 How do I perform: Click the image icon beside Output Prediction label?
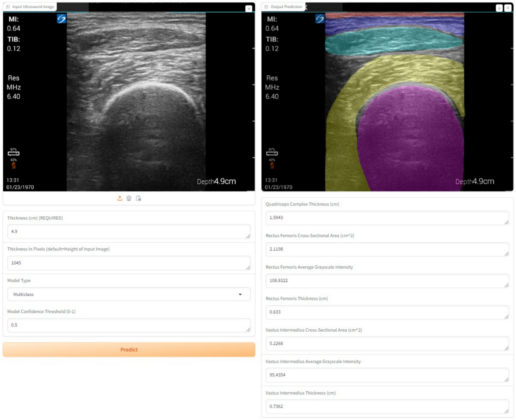pyautogui.click(x=266, y=7)
